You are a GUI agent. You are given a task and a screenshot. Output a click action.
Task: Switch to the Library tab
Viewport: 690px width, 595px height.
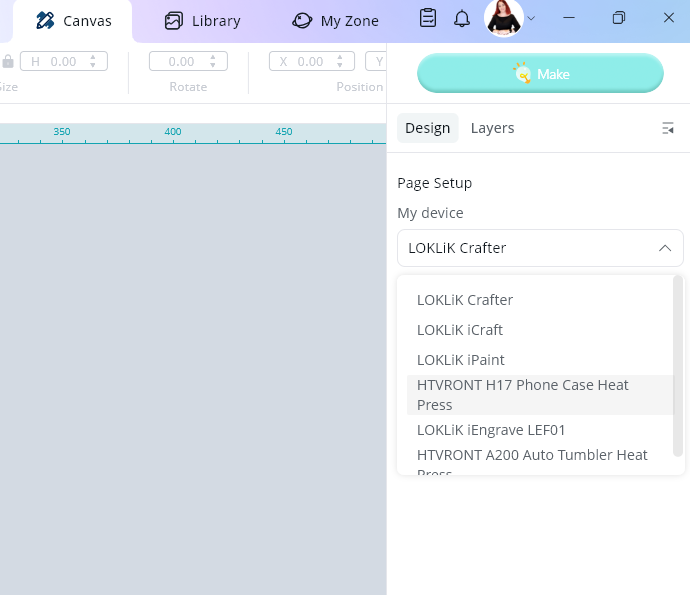pos(202,21)
